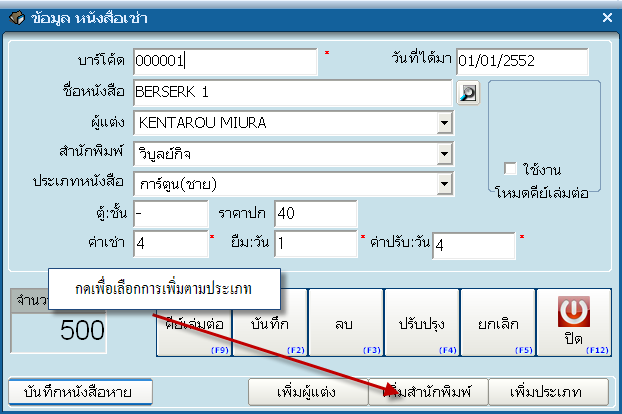622x414 pixels.
Task: Click the เพิ่มสำนักพิมพ์ button
Action: pyautogui.click(x=428, y=392)
